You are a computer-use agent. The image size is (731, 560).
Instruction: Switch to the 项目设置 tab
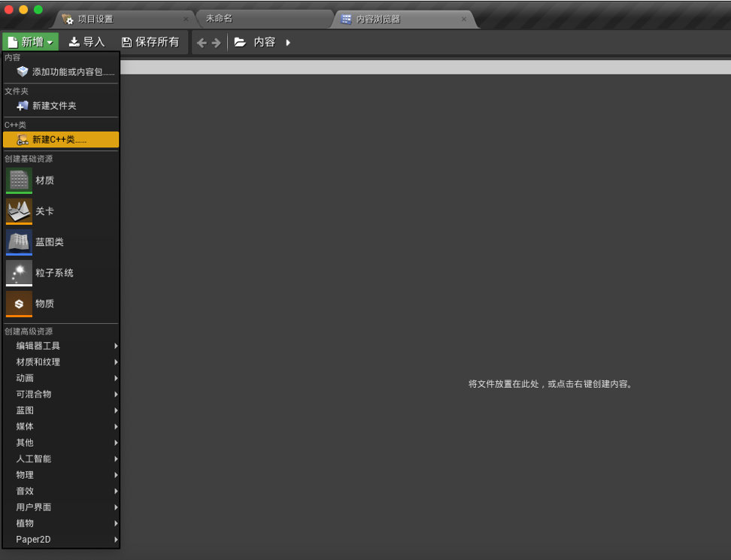125,19
